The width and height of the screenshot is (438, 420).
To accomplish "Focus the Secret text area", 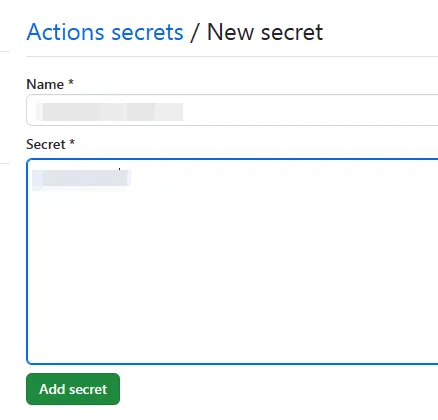I will pos(232,261).
